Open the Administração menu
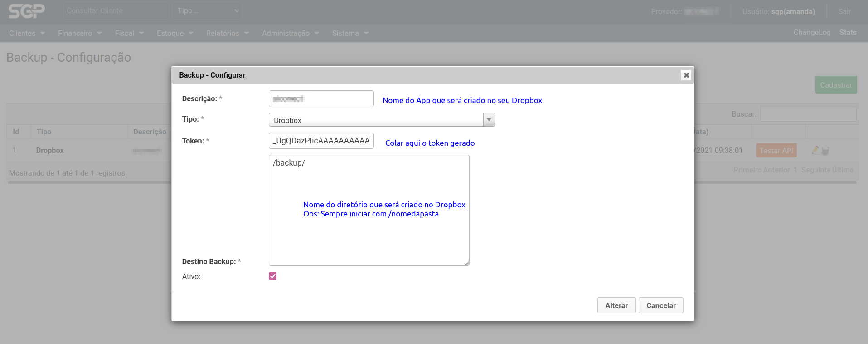This screenshot has width=868, height=344. click(290, 33)
